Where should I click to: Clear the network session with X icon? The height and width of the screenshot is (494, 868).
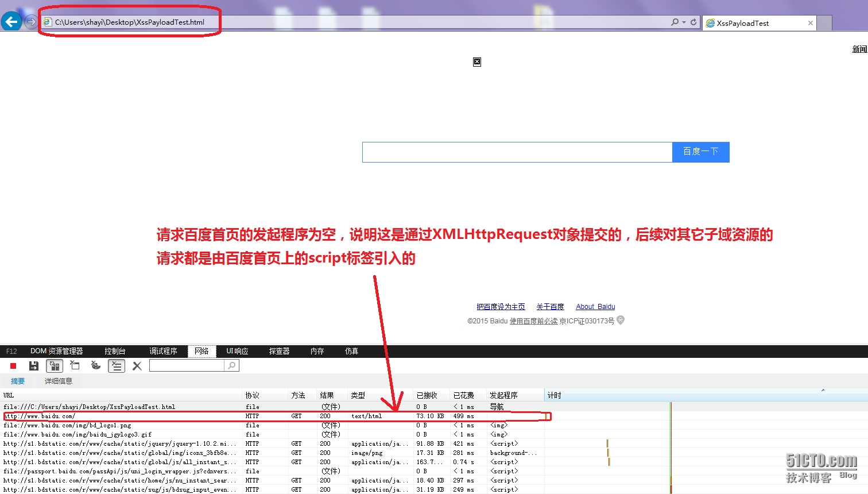click(137, 366)
